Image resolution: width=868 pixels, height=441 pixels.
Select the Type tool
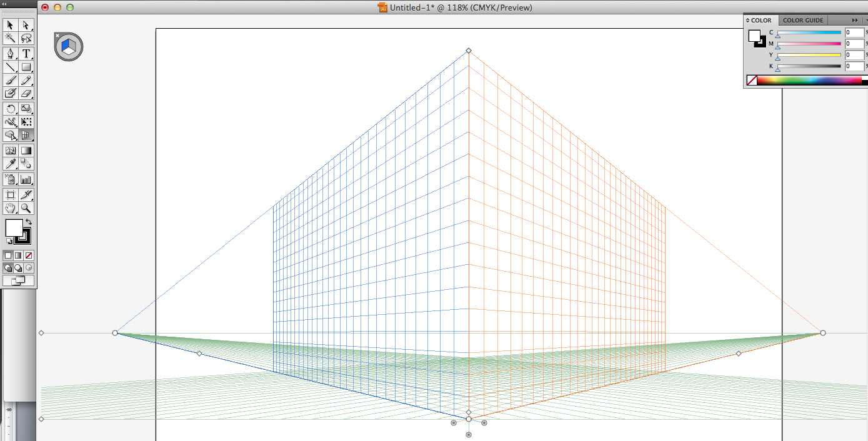[26, 54]
